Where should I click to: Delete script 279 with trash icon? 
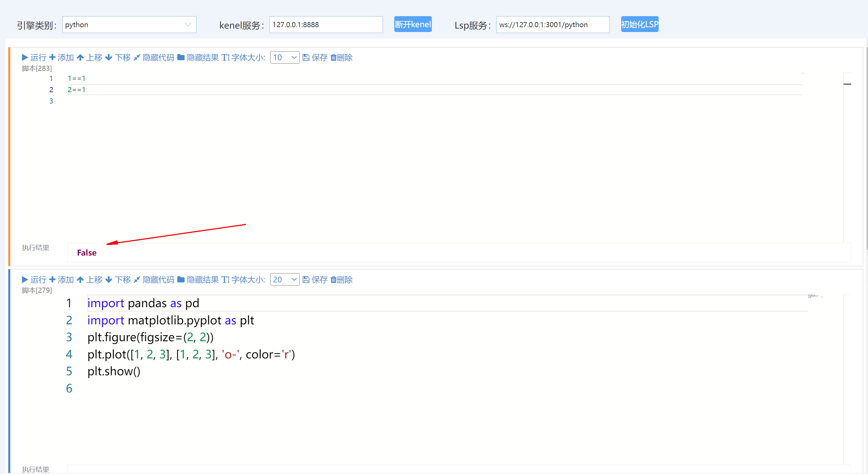pos(341,280)
